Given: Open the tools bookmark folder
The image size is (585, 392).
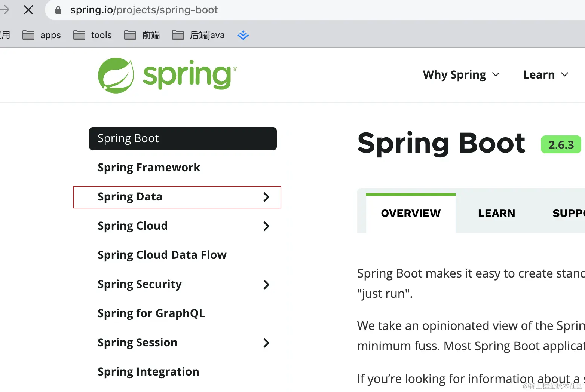Looking at the screenshot, I should [x=92, y=35].
